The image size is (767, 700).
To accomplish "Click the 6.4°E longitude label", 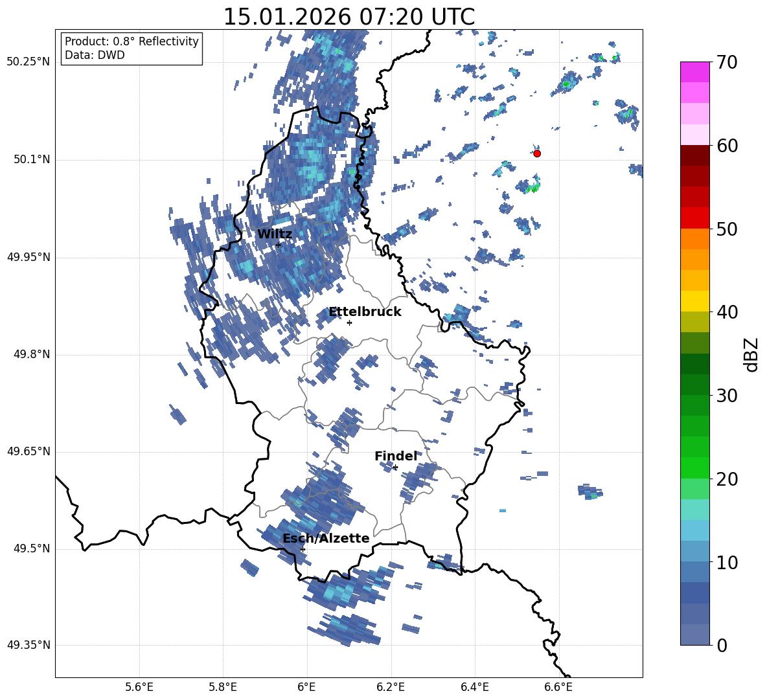I will pos(474,687).
